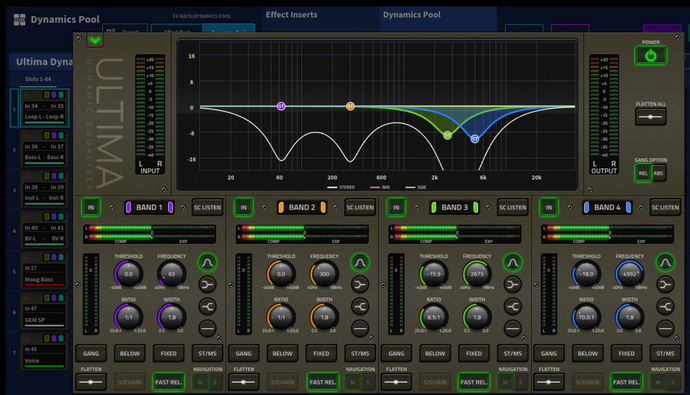The image size is (690, 395).
Task: Select REL gang option
Action: (x=643, y=173)
